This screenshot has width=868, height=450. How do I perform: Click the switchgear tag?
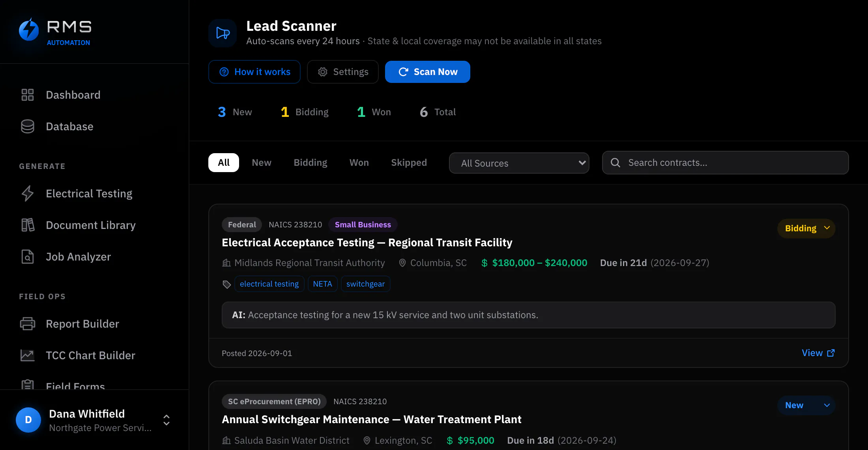tap(366, 284)
